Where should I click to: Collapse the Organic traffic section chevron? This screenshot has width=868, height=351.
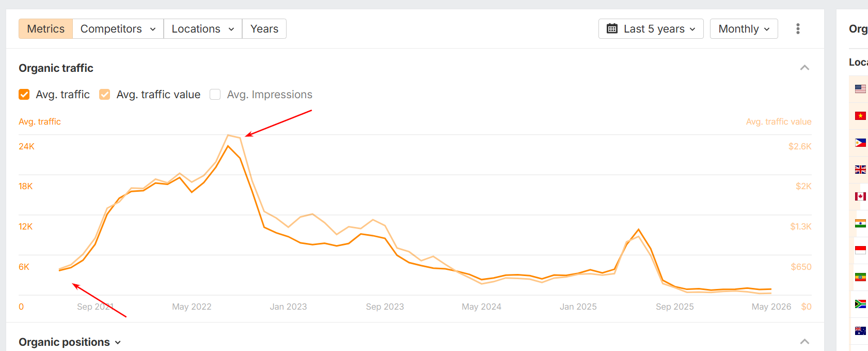tap(804, 68)
